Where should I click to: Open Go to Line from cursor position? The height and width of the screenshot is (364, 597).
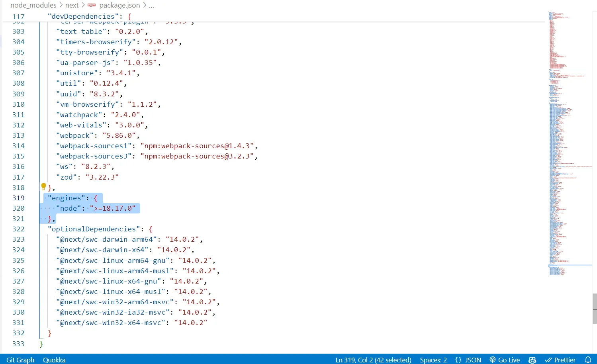[x=373, y=360]
